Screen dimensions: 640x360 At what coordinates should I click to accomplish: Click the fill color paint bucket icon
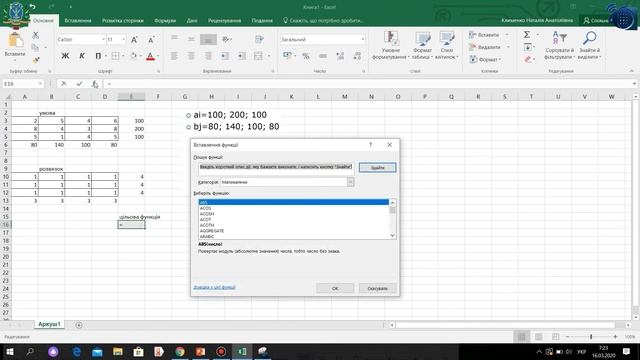pos(133,56)
